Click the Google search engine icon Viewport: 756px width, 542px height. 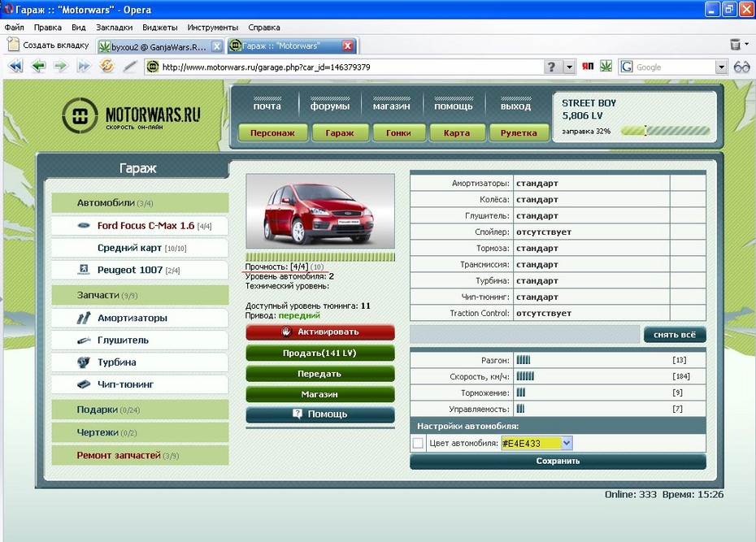pyautogui.click(x=626, y=67)
